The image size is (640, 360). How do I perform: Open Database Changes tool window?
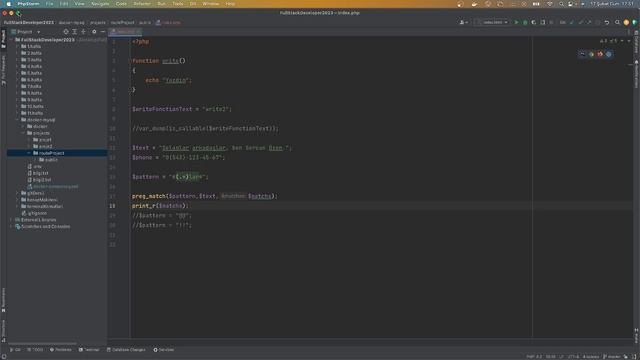[x=126, y=350]
